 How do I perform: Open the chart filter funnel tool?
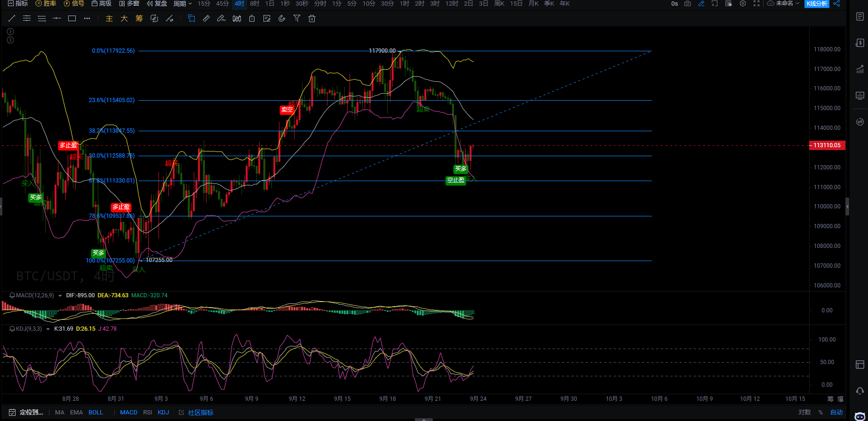tap(296, 18)
